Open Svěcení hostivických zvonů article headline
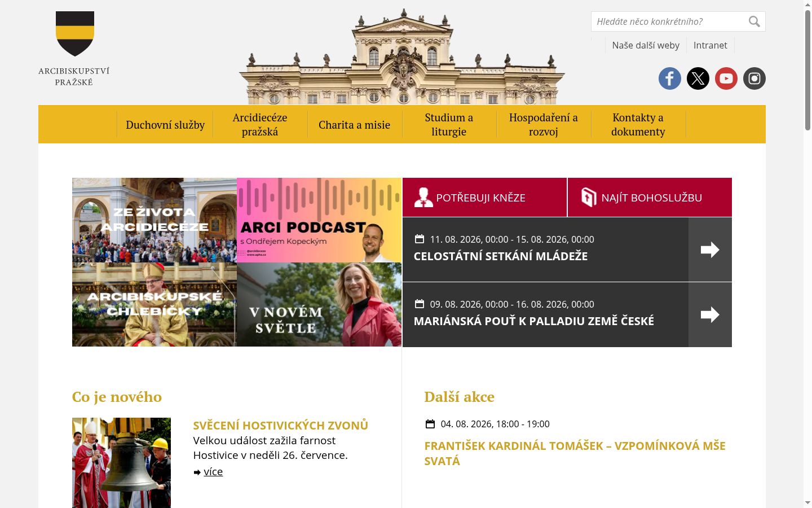 point(280,426)
